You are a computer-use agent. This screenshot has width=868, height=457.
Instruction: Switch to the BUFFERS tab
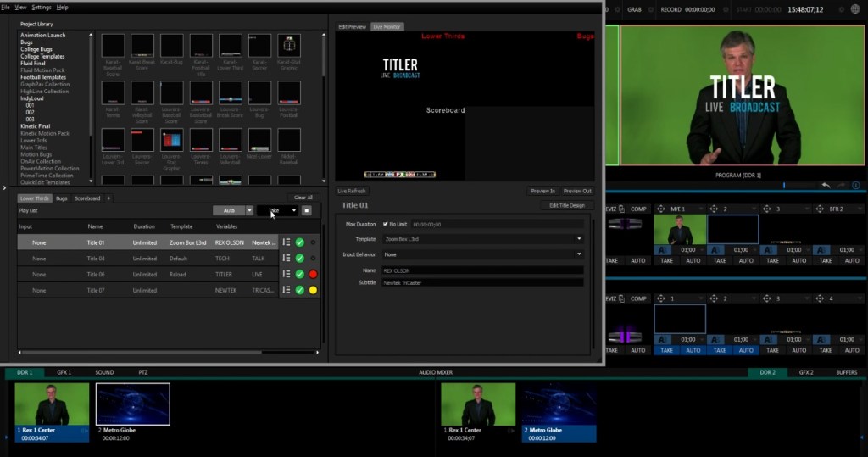[847, 372]
